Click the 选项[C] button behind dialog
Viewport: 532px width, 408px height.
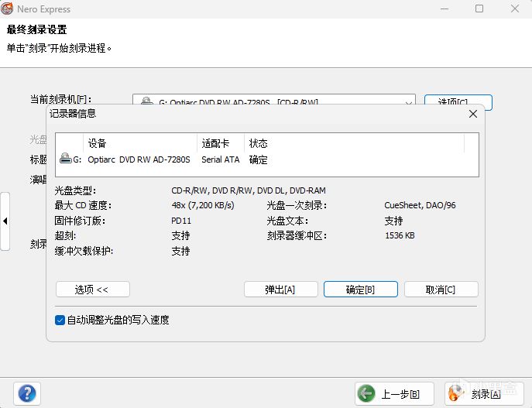tap(458, 101)
